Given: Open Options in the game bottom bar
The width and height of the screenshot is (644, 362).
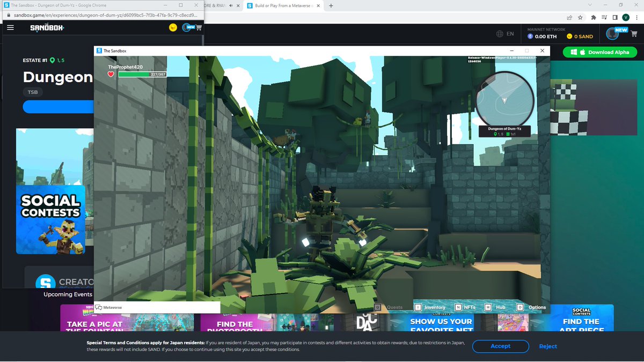Looking at the screenshot, I should coord(531,307).
